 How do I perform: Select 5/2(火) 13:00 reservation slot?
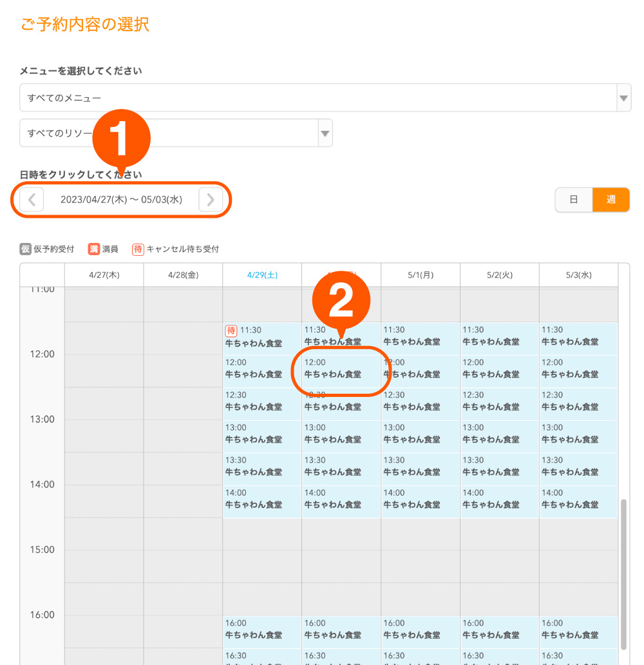(x=498, y=434)
